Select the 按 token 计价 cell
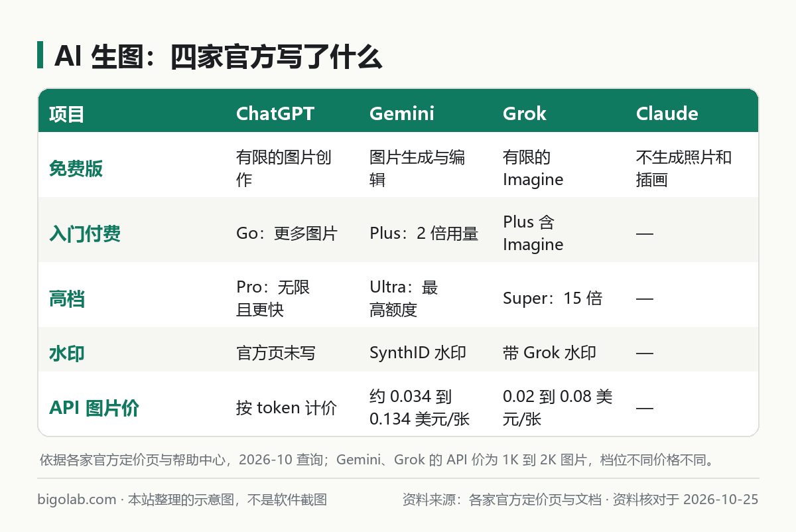This screenshot has height=532, width=796. pyautogui.click(x=287, y=407)
